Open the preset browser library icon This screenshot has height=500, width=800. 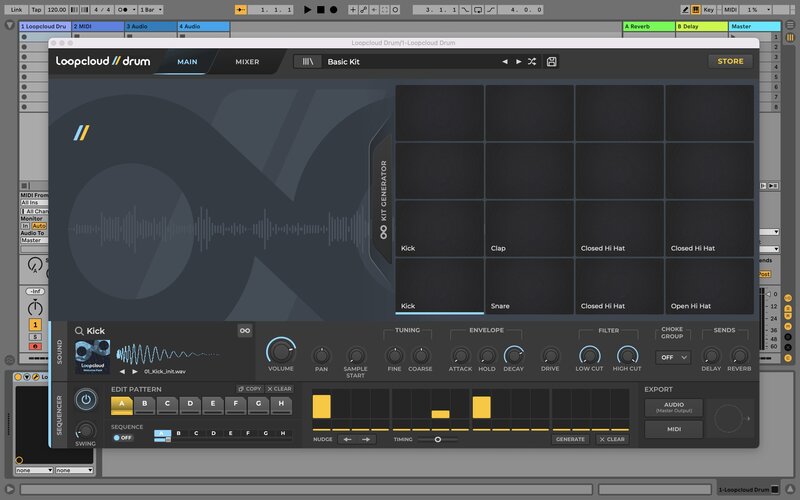click(308, 62)
